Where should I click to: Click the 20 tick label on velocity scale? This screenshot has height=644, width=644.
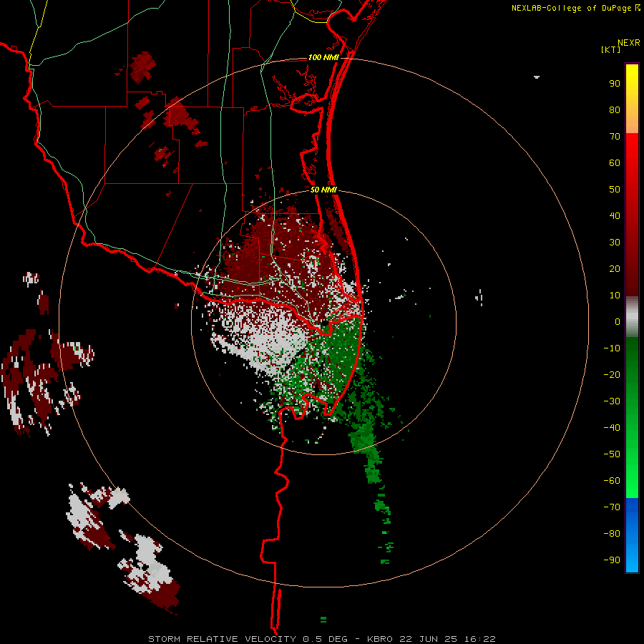tap(615, 269)
